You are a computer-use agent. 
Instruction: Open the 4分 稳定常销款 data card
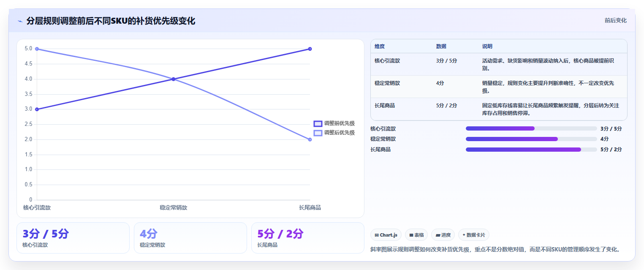(190, 238)
